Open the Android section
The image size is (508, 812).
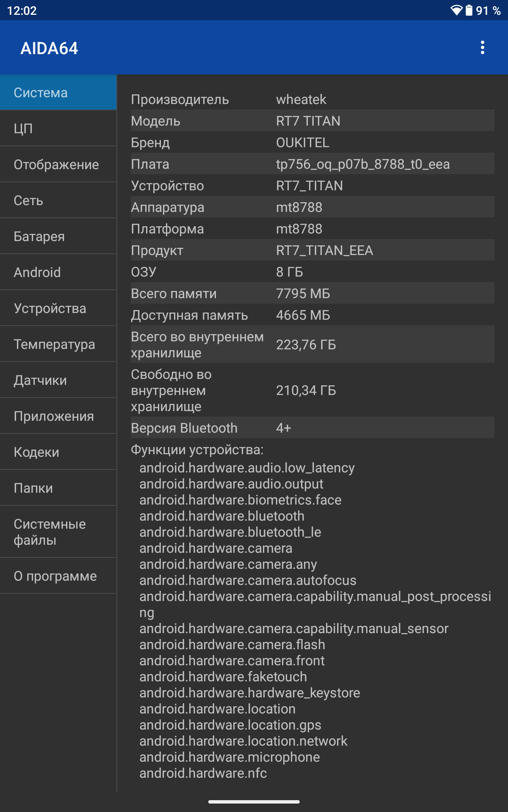tap(58, 272)
